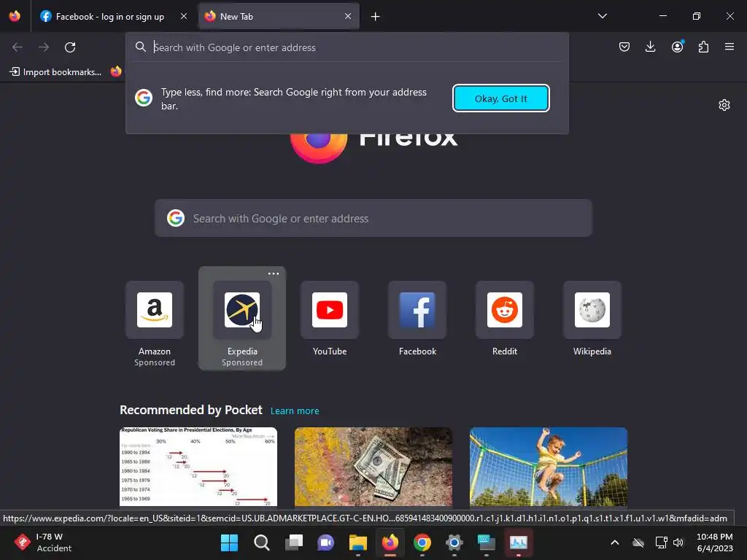Open the Extensions puzzle icon
Viewport: 747px width, 560px height.
click(703, 47)
